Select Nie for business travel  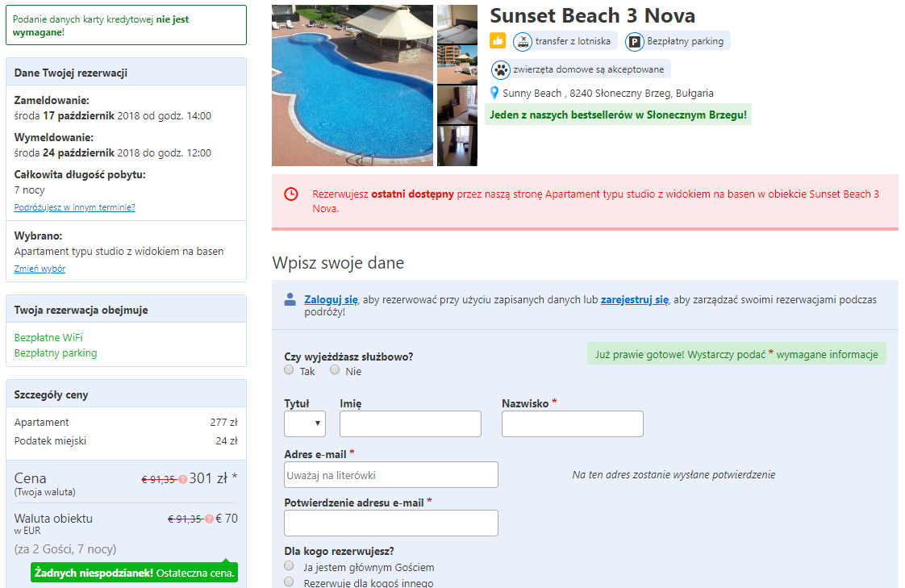(335, 370)
